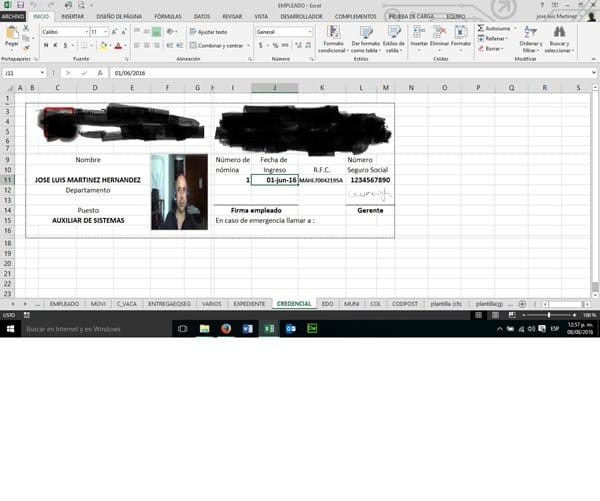Open the ARCHIVO tab

13,16
